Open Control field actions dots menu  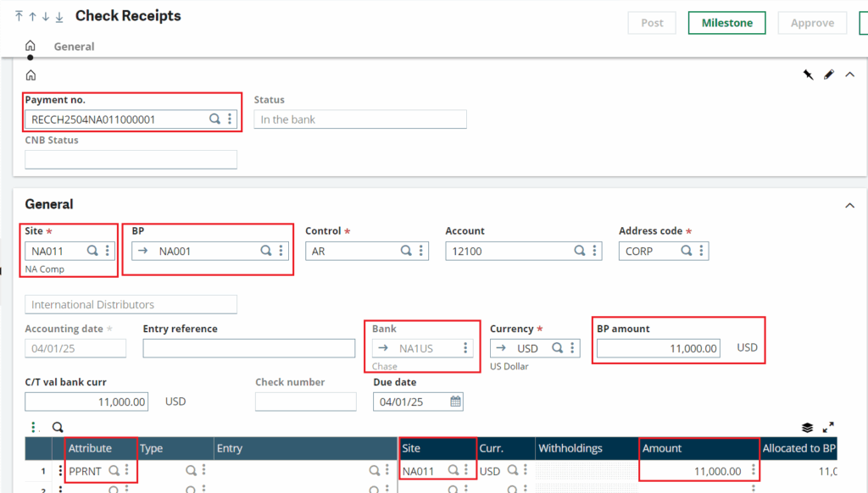[x=421, y=251]
